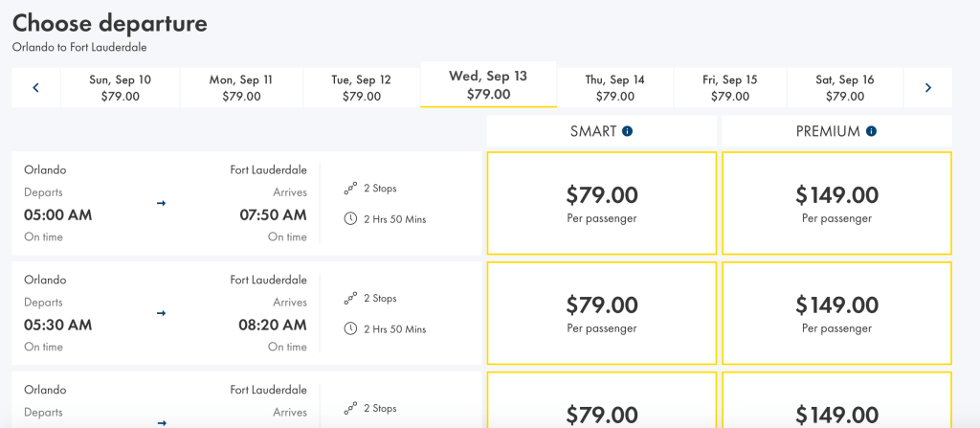Open the Sat, Sep 16 date tab
This screenshot has height=428, width=980.
[x=845, y=88]
